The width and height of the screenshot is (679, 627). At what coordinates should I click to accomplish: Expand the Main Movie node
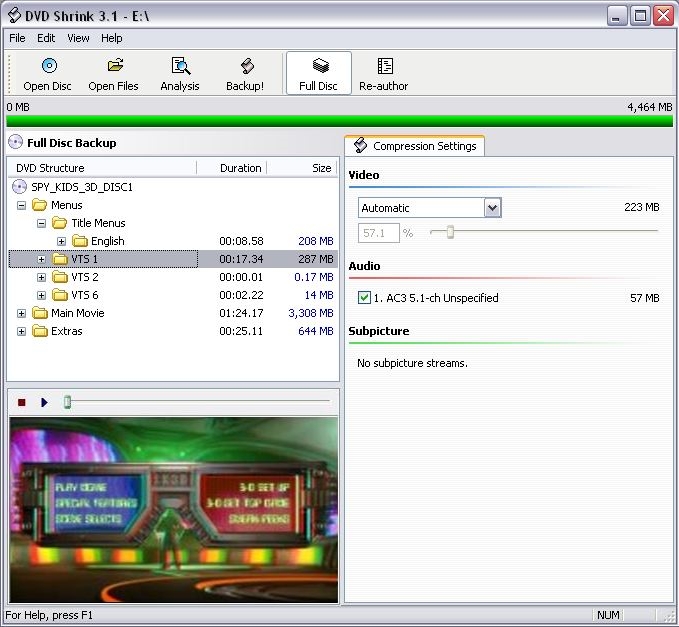pyautogui.click(x=21, y=314)
